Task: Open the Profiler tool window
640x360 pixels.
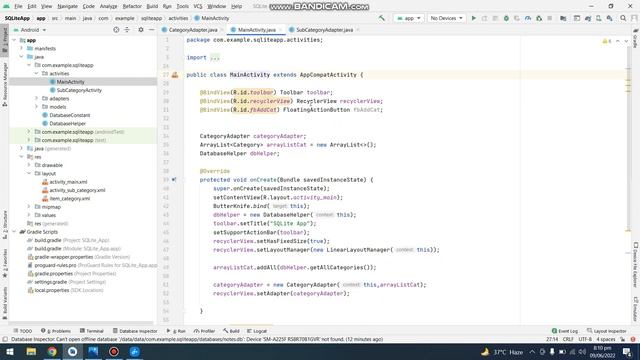Action: coord(204,331)
